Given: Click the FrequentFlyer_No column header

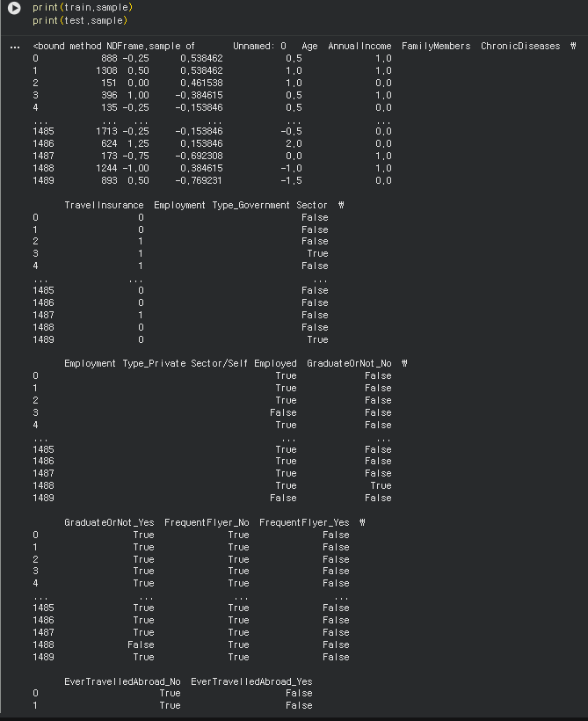Looking at the screenshot, I should 207,522.
